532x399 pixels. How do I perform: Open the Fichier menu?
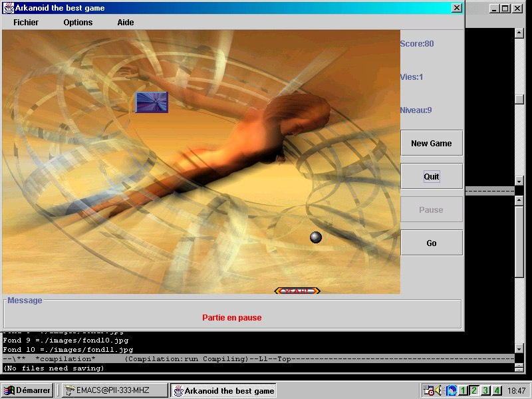(x=26, y=23)
